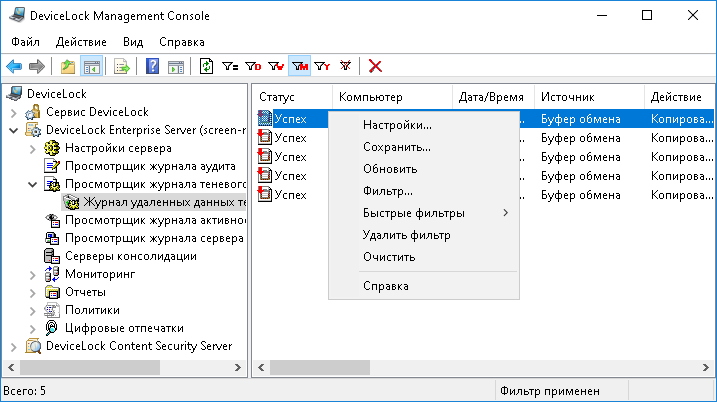Toggle the show/hide console tree button
The width and height of the screenshot is (717, 402).
pos(91,67)
